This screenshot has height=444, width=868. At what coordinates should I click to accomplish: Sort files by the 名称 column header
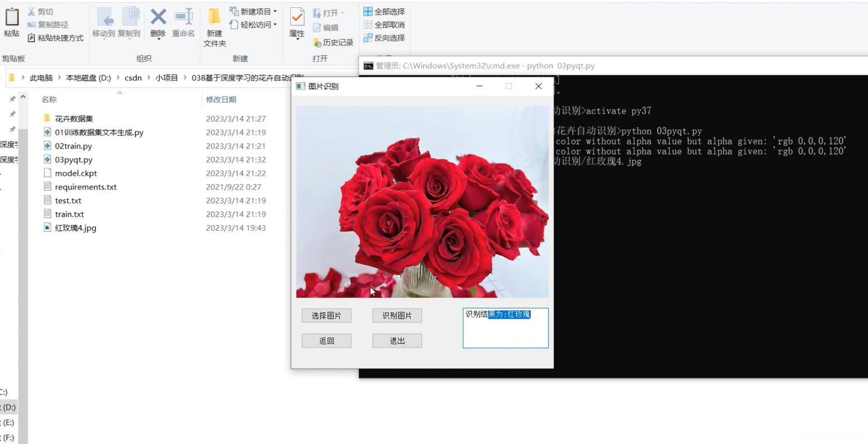pos(49,99)
